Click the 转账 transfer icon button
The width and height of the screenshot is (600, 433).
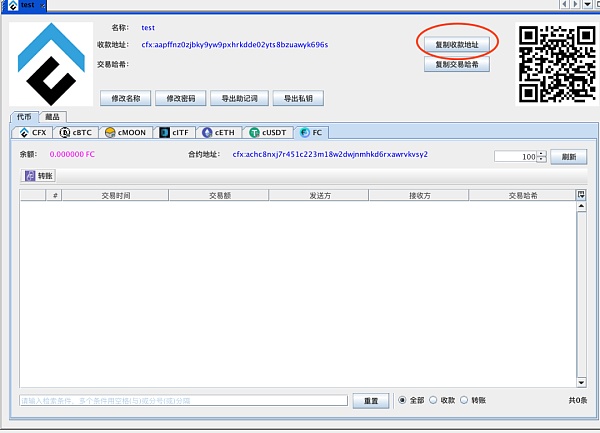tap(40, 176)
